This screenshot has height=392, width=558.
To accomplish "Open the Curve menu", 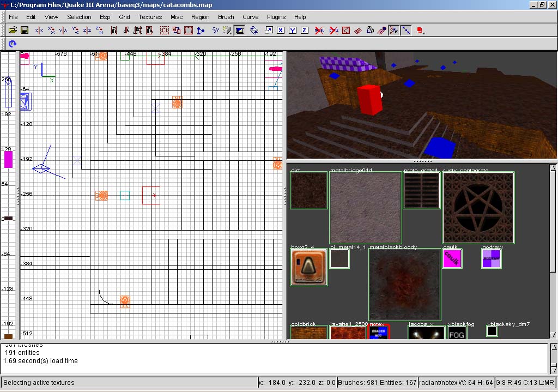I will tap(251, 17).
